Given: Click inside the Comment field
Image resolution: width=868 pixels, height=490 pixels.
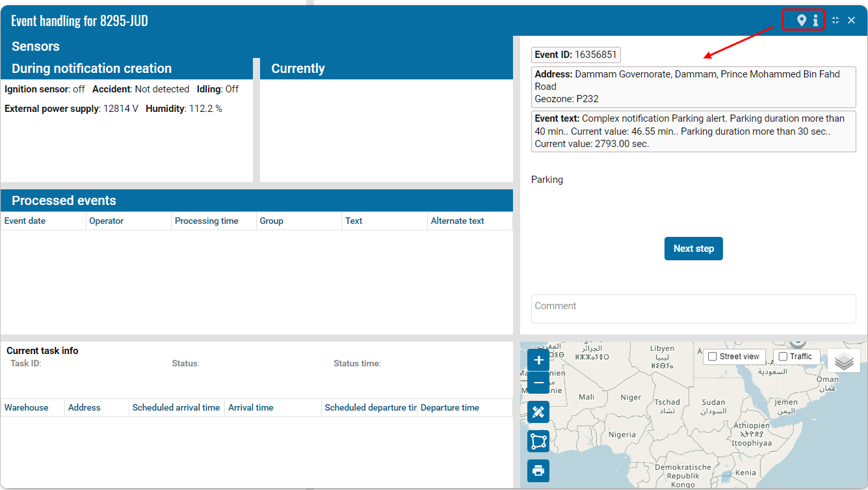Looking at the screenshot, I should (693, 308).
